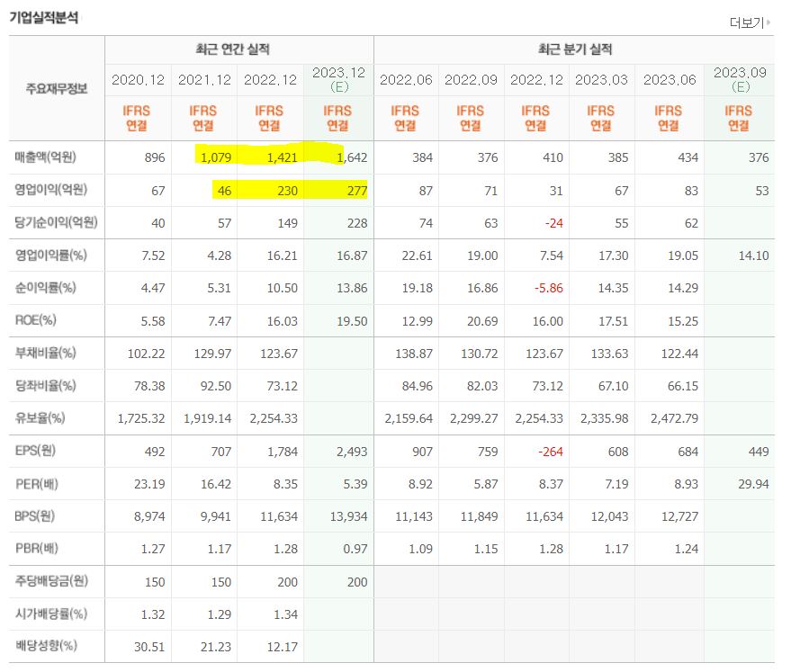This screenshot has width=791, height=672.
Task: Click the 20.69 ROE value
Action: pyautogui.click(x=482, y=321)
